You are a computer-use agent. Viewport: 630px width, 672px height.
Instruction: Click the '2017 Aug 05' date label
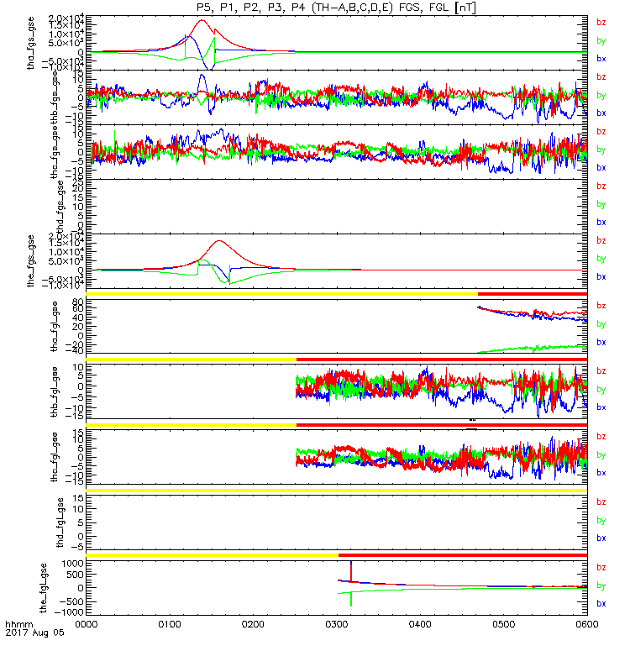(x=34, y=633)
